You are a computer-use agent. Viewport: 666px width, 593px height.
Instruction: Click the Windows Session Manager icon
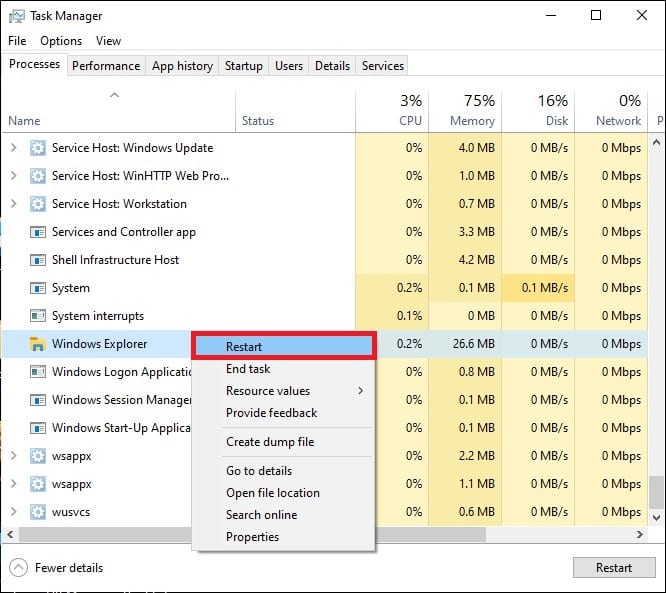[x=38, y=400]
